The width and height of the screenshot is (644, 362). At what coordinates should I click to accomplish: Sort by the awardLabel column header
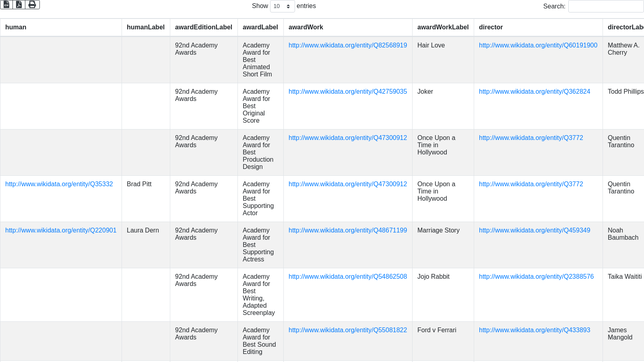click(x=260, y=27)
